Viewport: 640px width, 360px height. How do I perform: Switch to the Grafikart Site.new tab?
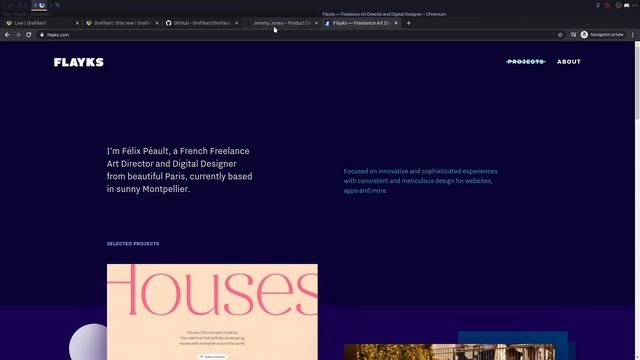[122, 23]
